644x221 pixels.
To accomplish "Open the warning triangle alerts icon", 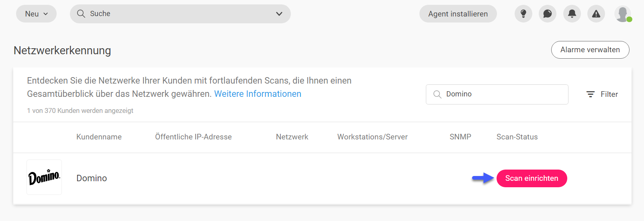I will (x=596, y=14).
